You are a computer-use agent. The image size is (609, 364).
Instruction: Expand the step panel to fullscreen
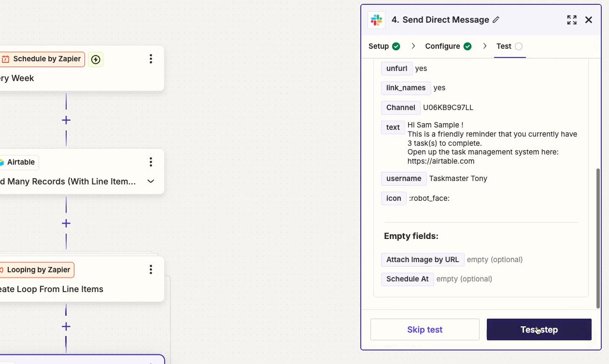pos(572,20)
